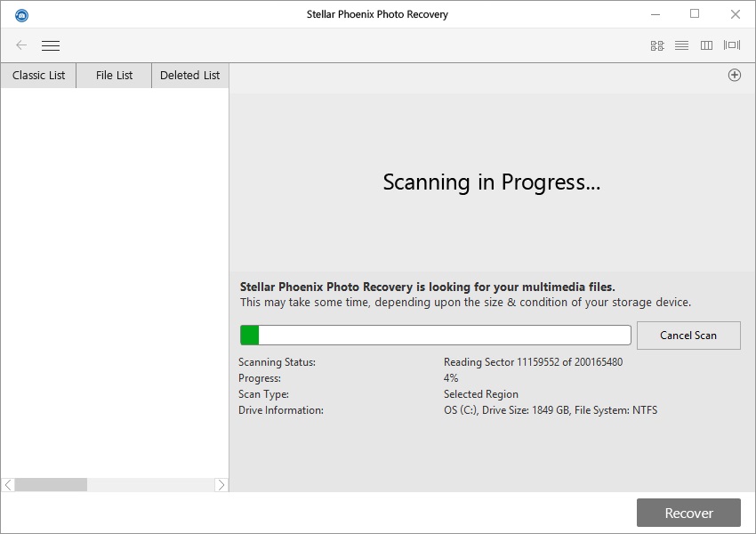
Task: Minimize the application window
Action: coord(655,14)
